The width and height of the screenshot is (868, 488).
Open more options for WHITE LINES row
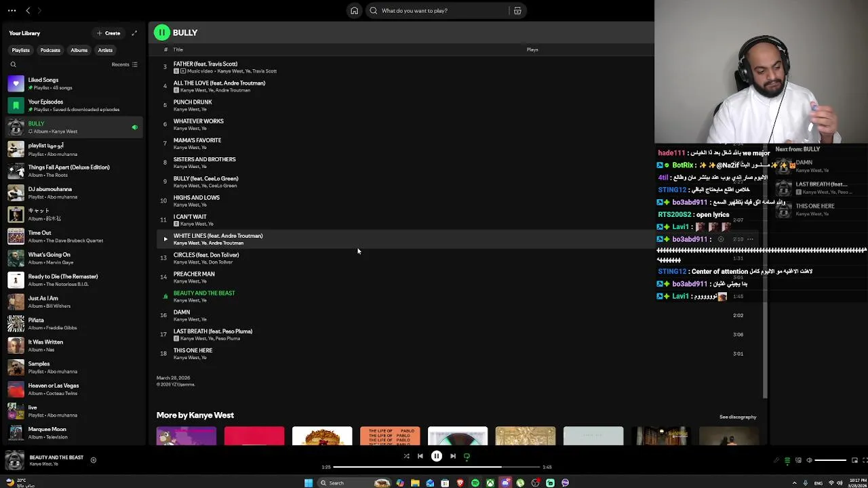tap(750, 239)
